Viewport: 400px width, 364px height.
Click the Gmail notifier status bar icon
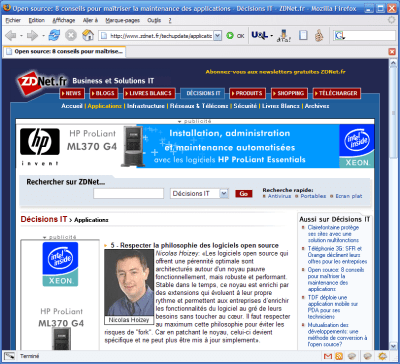[x=327, y=356]
